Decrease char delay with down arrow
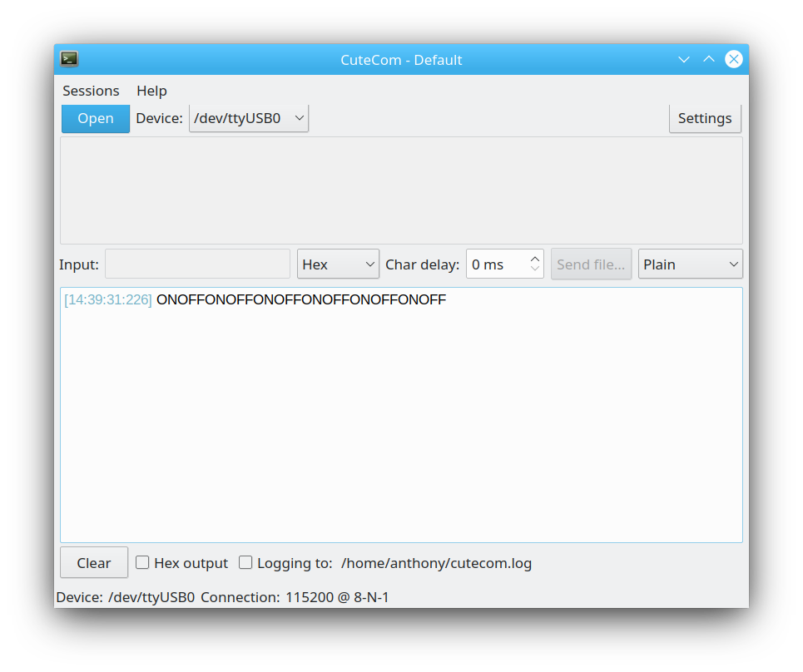This screenshot has height=672, width=803. click(535, 269)
